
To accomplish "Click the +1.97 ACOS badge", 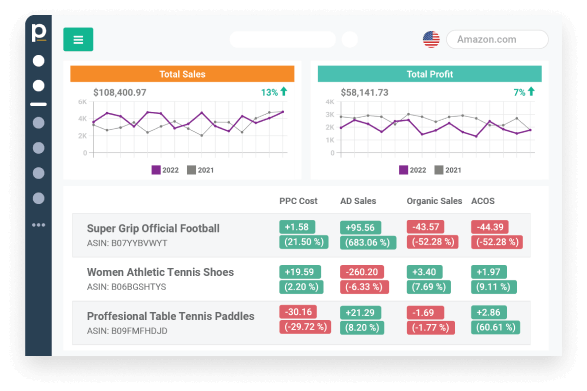I will pos(489,272).
